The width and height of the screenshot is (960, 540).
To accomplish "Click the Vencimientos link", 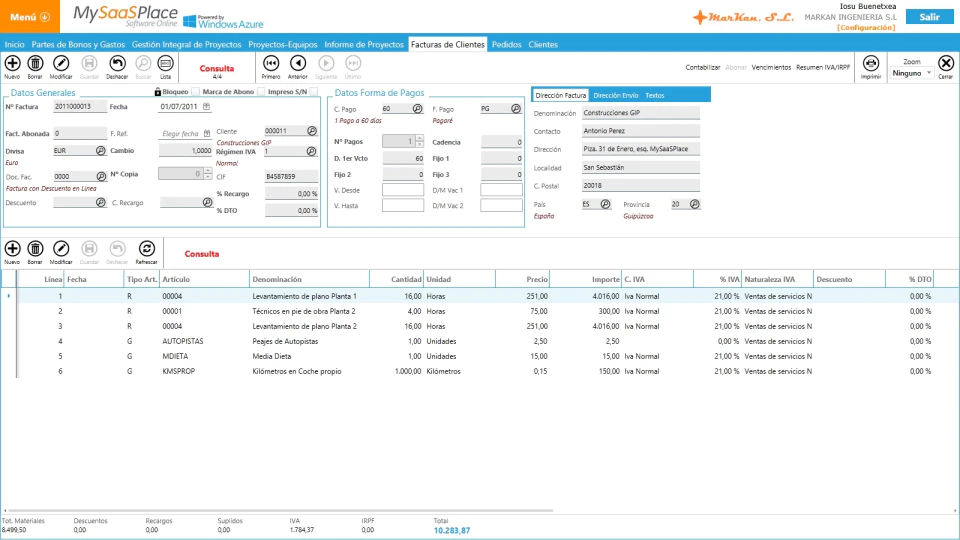I will 771,67.
